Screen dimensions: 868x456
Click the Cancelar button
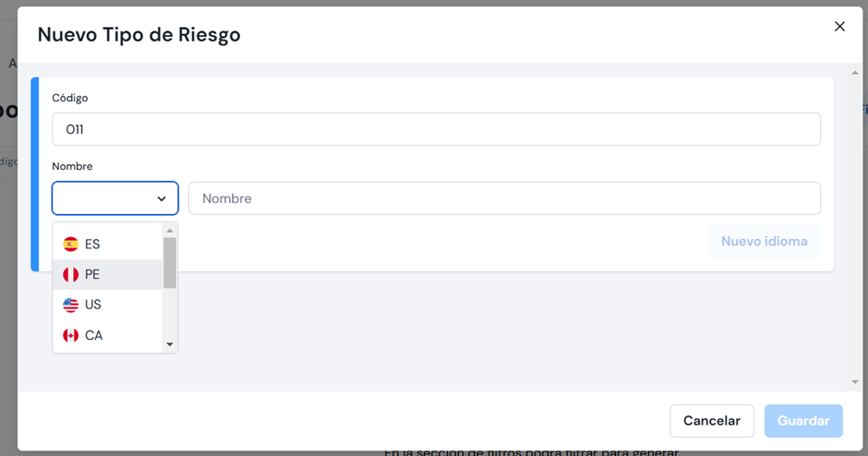pos(711,421)
